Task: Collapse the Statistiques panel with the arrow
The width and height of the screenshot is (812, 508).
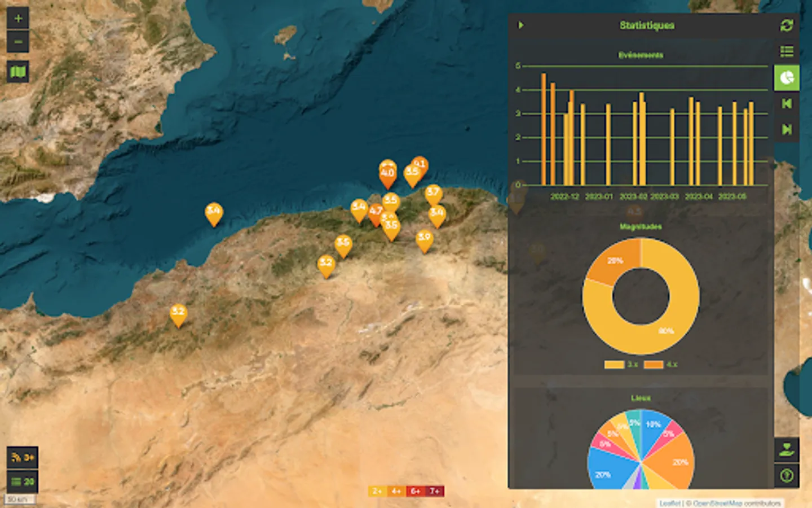Action: pyautogui.click(x=521, y=25)
